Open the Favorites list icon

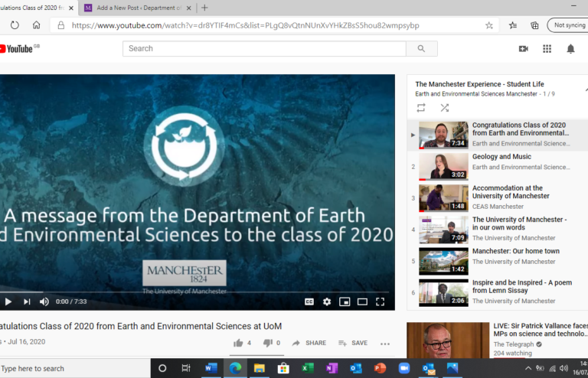[513, 25]
